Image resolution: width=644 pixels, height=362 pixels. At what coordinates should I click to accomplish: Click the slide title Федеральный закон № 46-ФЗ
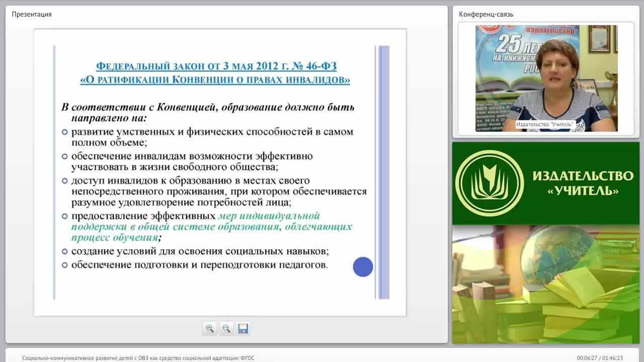[216, 66]
